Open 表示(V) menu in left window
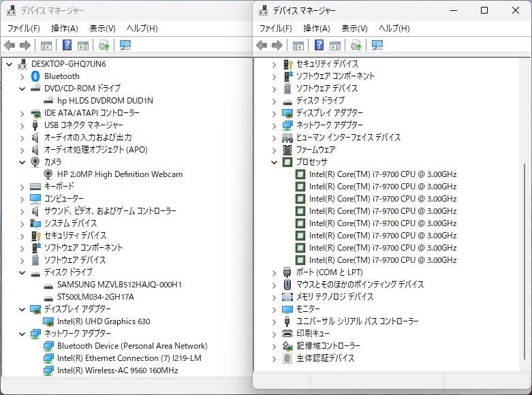Viewport: 532px width, 395px height. point(102,28)
